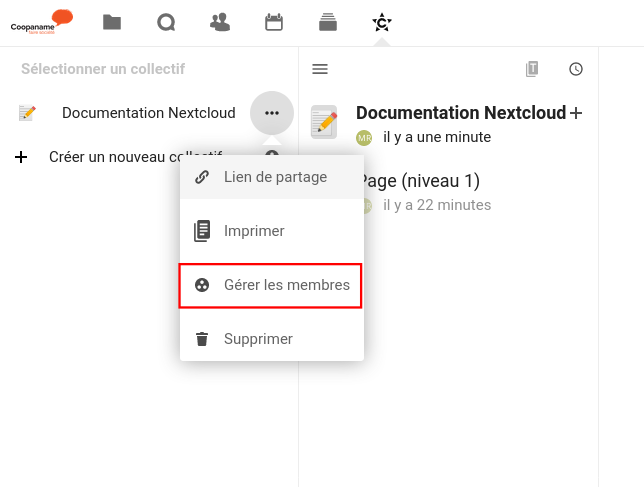Image resolution: width=644 pixels, height=487 pixels.
Task: Open the Page (niveau 1) entry
Action: 420,181
